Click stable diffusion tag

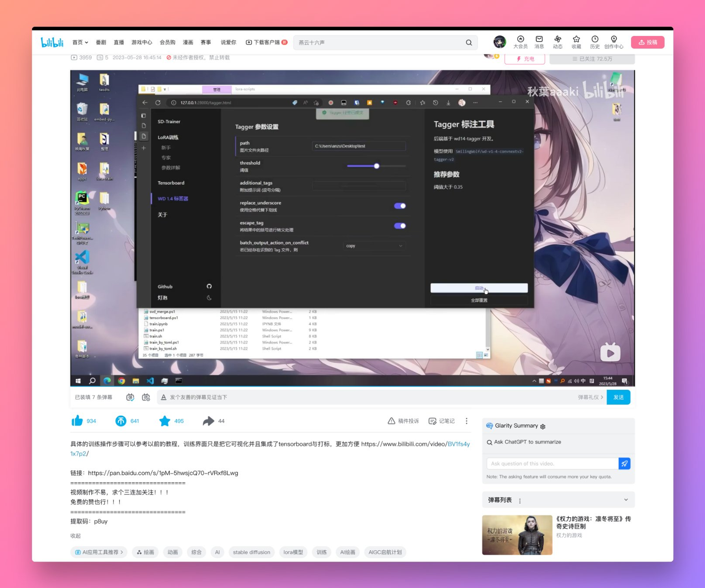(251, 552)
